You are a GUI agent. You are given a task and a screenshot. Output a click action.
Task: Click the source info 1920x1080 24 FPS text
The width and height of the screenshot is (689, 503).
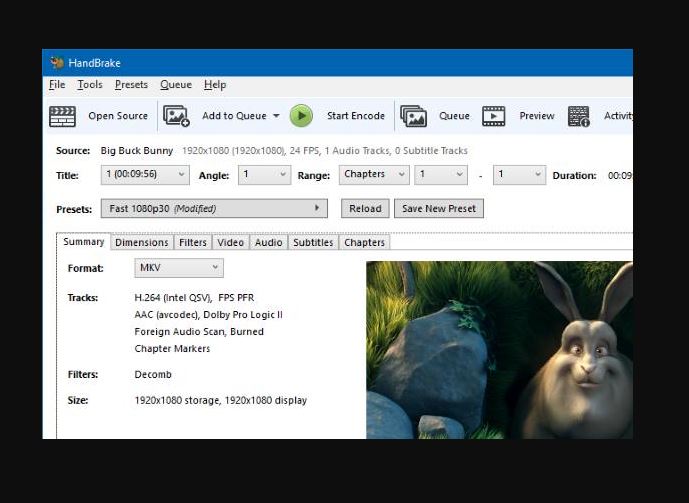pyautogui.click(x=325, y=151)
